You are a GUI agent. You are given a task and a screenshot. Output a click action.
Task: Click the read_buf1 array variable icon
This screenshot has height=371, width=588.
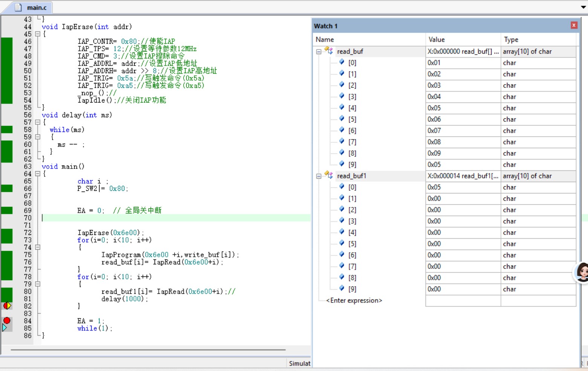coord(329,175)
